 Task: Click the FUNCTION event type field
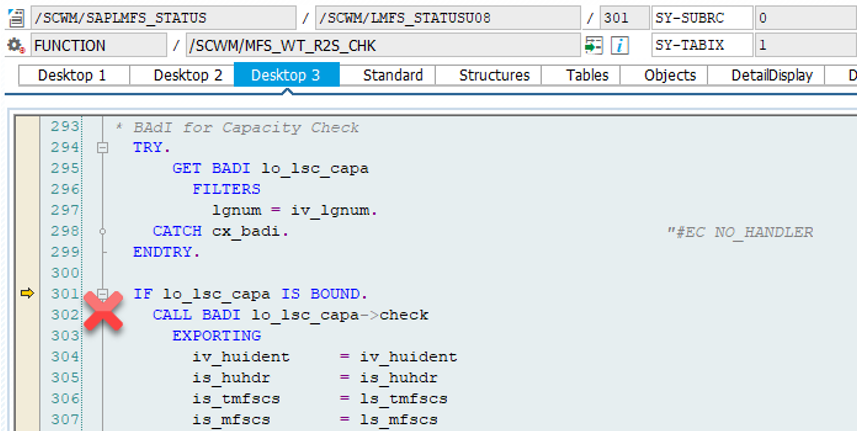[x=99, y=45]
